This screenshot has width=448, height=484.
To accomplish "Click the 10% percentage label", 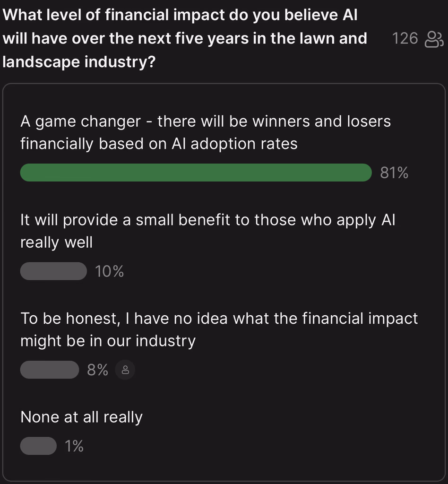I will point(109,272).
